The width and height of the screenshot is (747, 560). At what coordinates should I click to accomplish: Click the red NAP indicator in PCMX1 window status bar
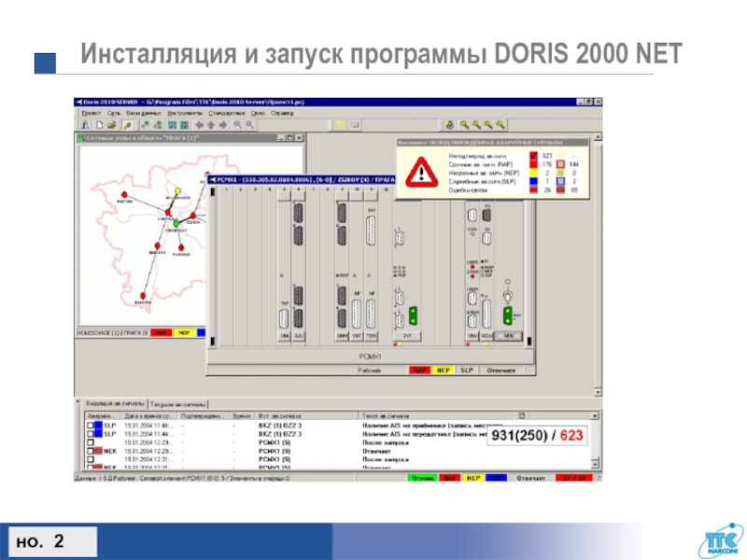point(419,371)
